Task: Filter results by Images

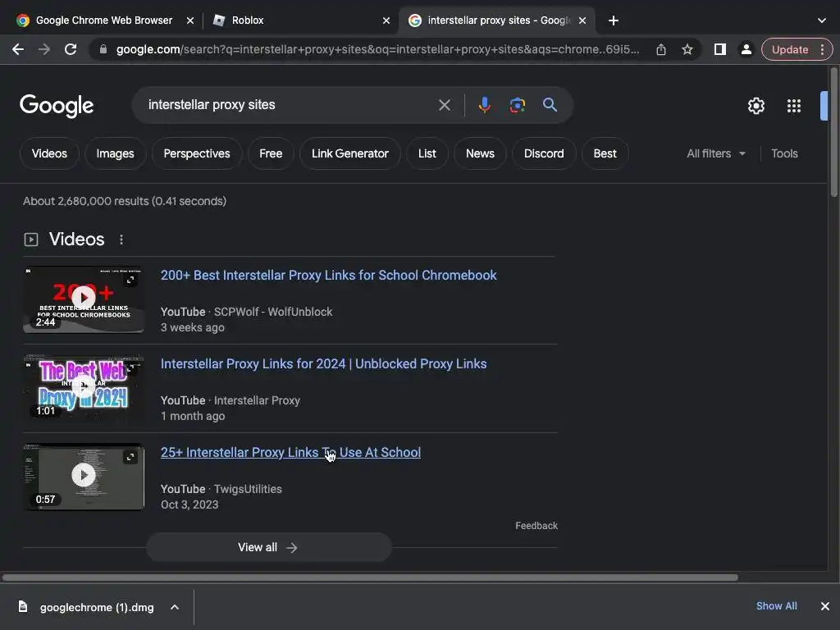Action: pyautogui.click(x=115, y=153)
